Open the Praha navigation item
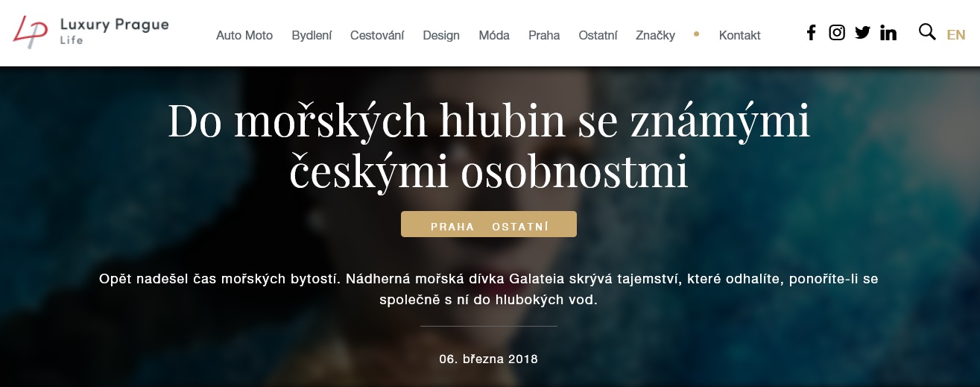 tap(544, 35)
